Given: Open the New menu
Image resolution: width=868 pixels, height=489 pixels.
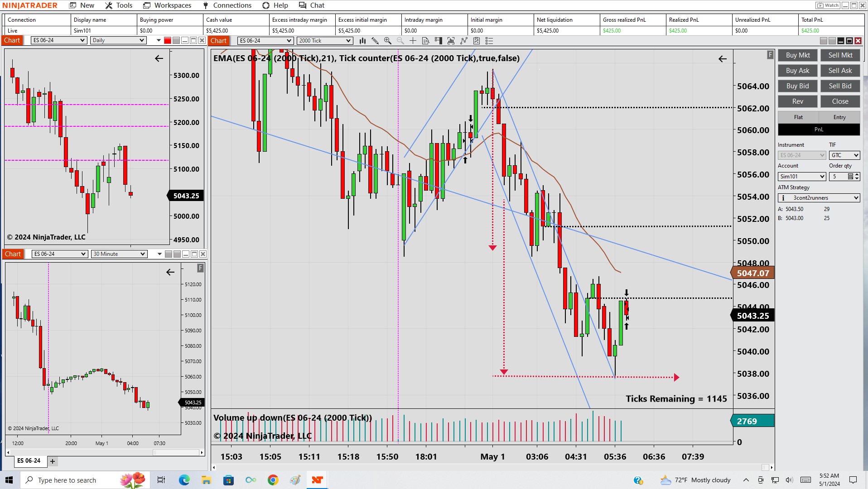Looking at the screenshot, I should (x=82, y=5).
